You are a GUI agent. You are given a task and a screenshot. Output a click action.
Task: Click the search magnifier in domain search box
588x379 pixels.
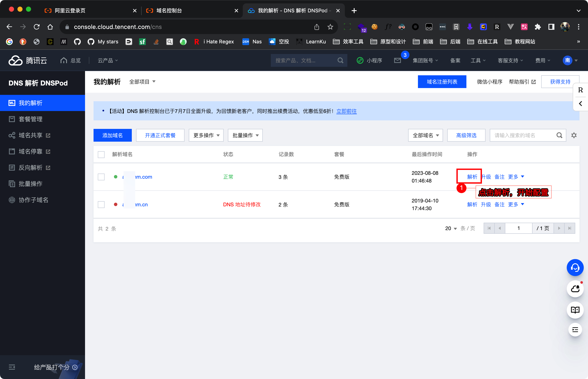click(559, 135)
